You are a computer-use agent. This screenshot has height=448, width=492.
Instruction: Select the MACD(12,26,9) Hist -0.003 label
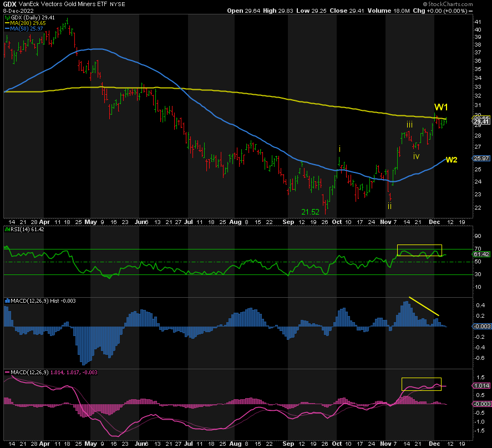[43, 301]
